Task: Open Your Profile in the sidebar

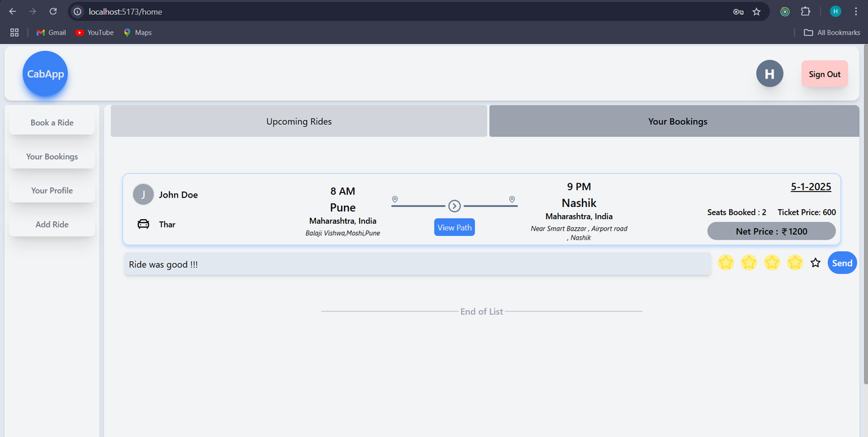Action: (x=52, y=190)
